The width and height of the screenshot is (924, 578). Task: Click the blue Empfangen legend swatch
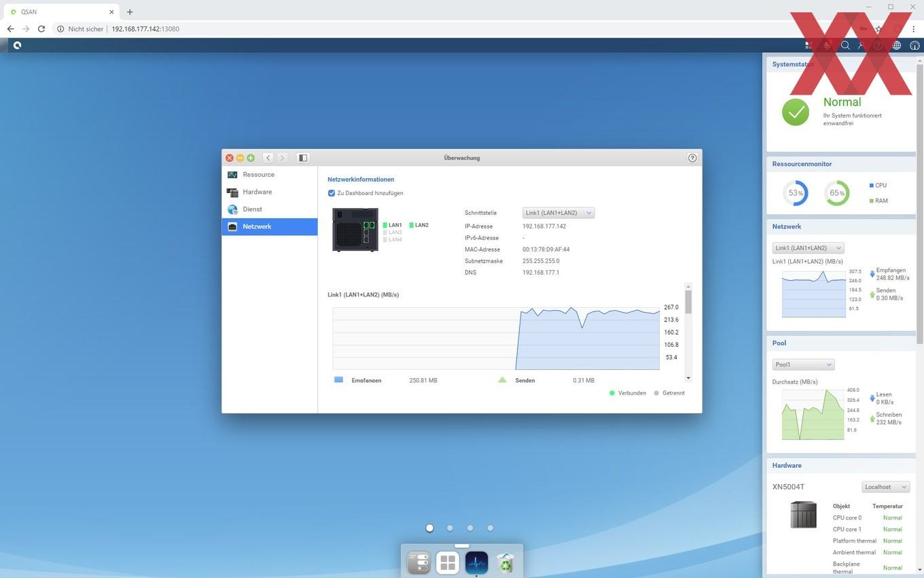338,380
